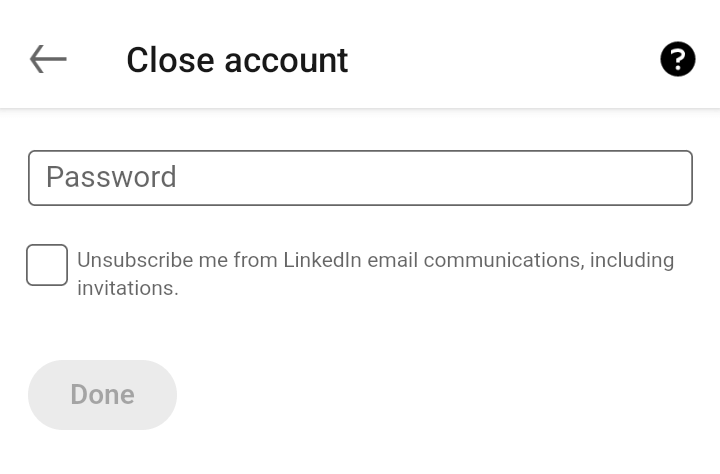Click the word 'invitations.' in checkbox label

point(128,288)
